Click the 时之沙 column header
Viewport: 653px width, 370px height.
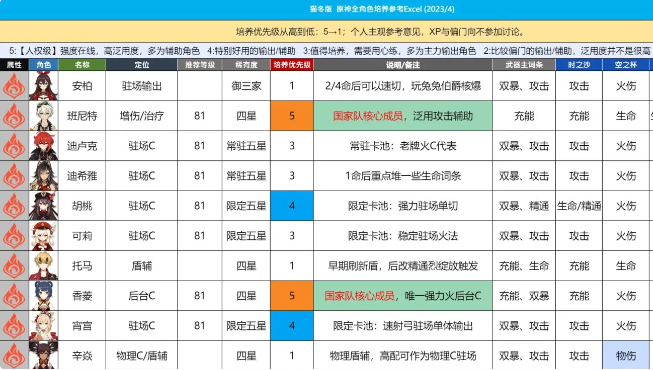click(579, 65)
